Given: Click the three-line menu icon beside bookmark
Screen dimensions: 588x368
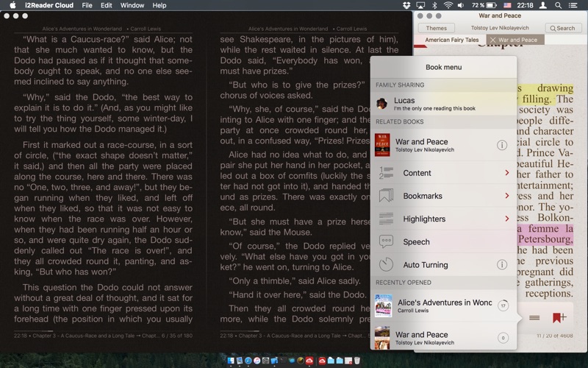Looking at the screenshot, I should click(x=534, y=318).
